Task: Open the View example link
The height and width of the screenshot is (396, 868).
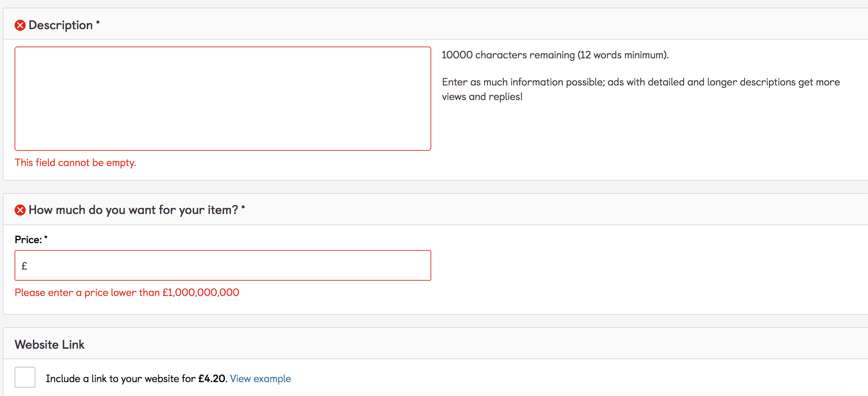Action: 260,379
